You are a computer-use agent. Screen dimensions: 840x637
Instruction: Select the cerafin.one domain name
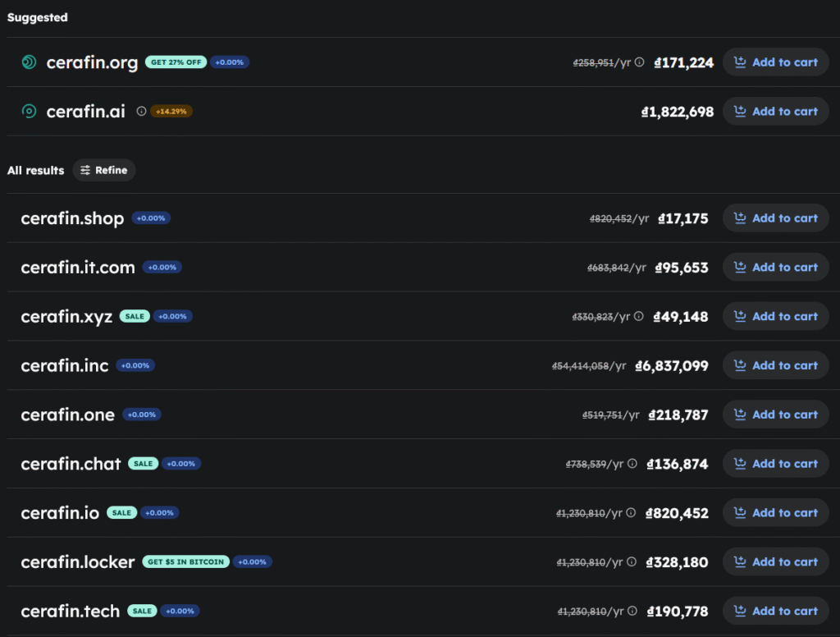click(x=67, y=415)
